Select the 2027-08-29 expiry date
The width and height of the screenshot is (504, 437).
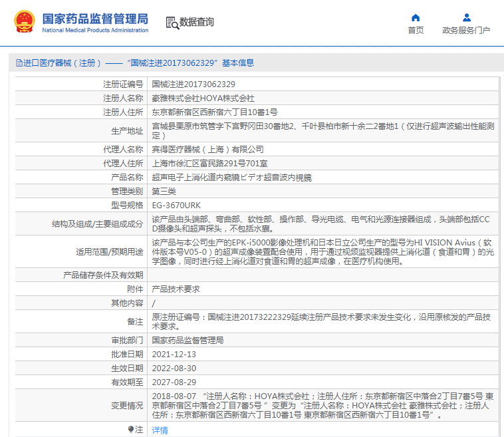[x=174, y=382]
